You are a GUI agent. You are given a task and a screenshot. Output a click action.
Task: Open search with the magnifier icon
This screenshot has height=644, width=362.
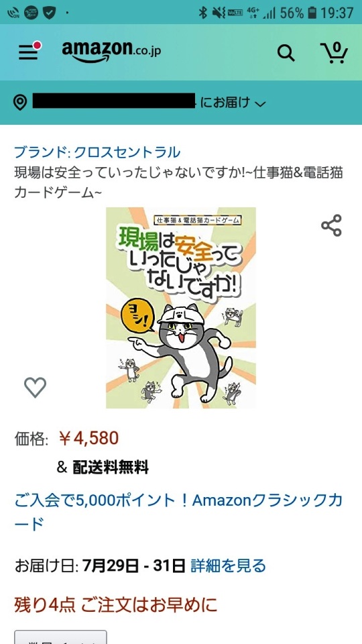pos(286,53)
